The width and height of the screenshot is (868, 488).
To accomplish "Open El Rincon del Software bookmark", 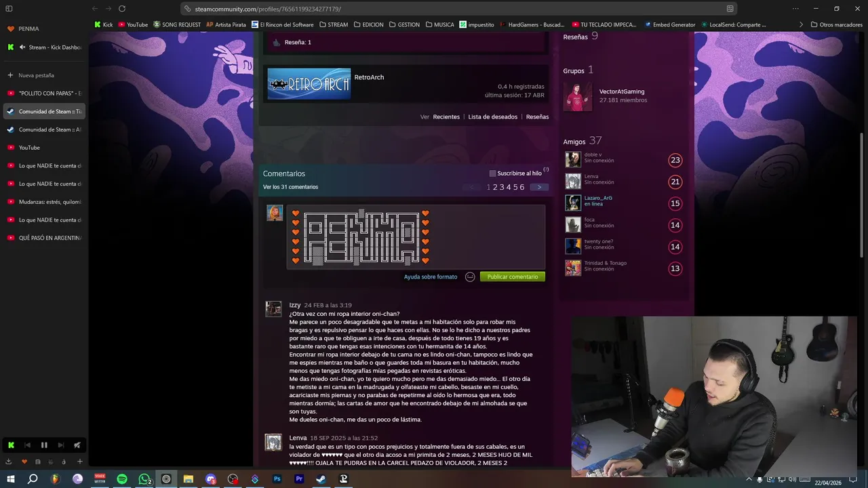I will point(283,24).
